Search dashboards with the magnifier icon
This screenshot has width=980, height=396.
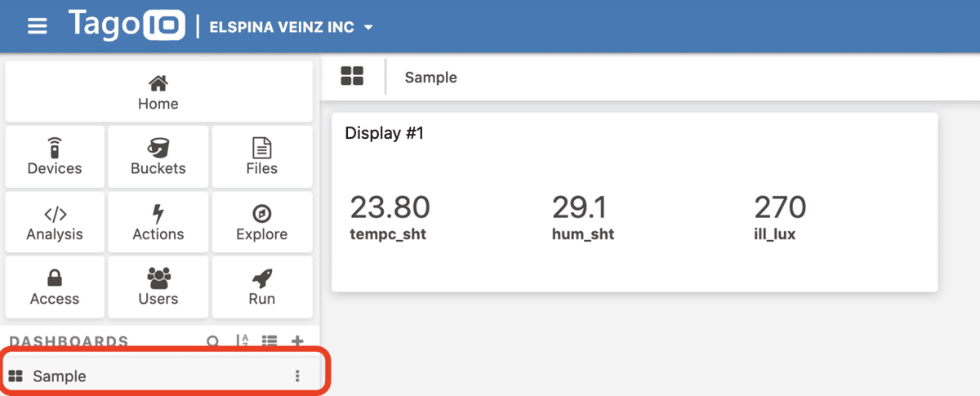coord(213,341)
